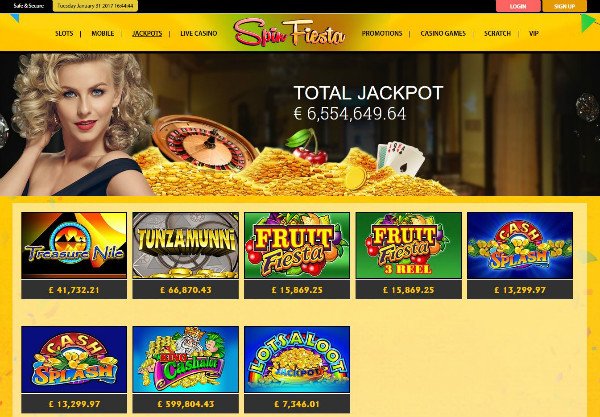
Task: Go to the Scratch games section
Action: [x=497, y=34]
